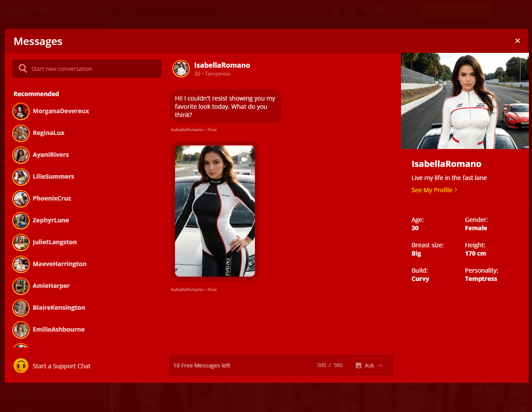Open the IsabellaRomano profile banner photo

tap(465, 101)
